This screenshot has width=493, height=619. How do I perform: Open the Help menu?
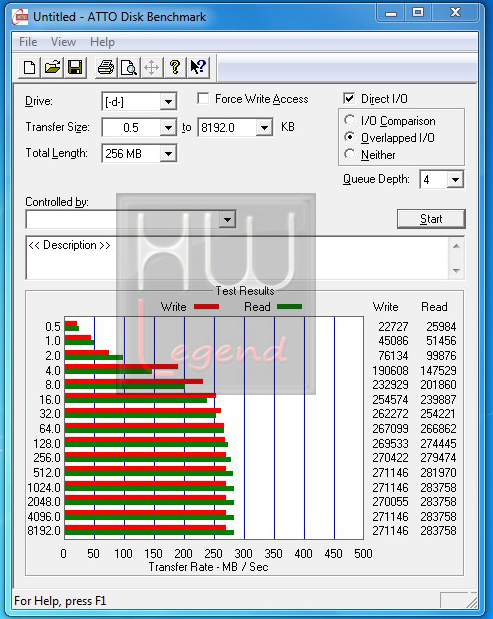pyautogui.click(x=102, y=42)
